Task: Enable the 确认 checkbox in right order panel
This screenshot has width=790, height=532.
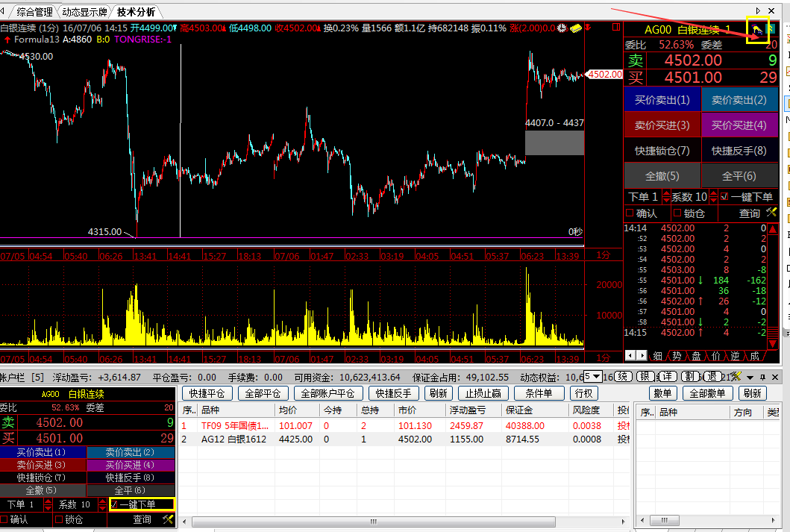Action: (630, 213)
